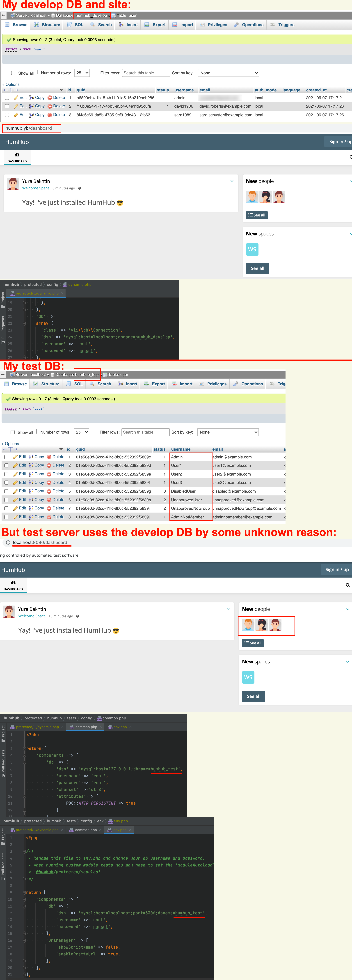Click Privileges icon in humhub_develop toolbar
352x980 pixels.
(202, 25)
